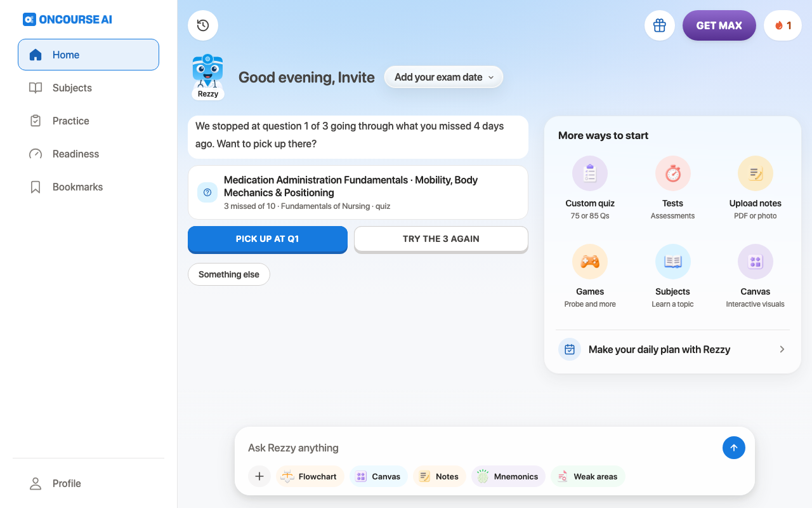The width and height of the screenshot is (812, 508).
Task: Select the Notes chip
Action: (440, 476)
